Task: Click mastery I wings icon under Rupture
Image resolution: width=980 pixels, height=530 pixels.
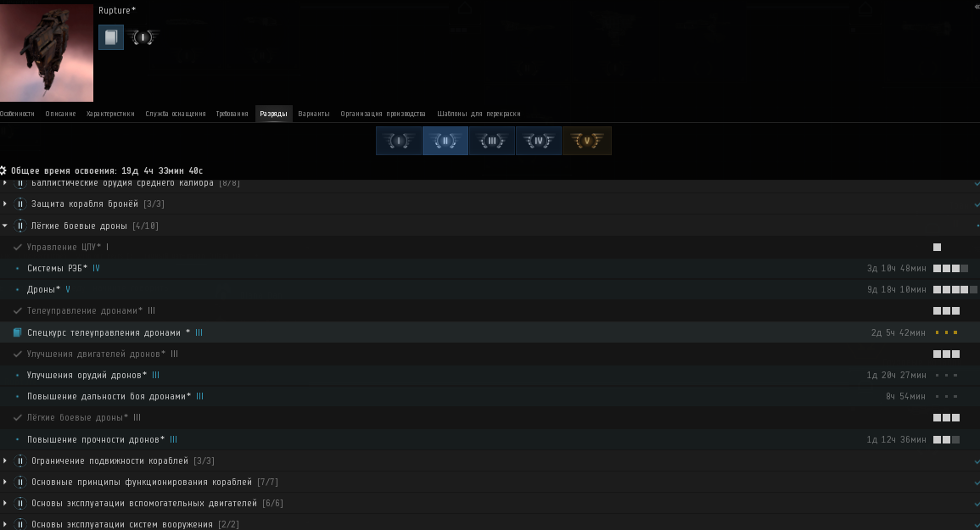Action: pos(143,37)
